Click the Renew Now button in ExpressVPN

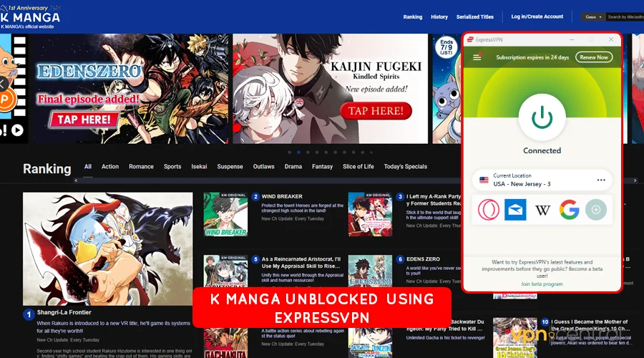coord(594,57)
